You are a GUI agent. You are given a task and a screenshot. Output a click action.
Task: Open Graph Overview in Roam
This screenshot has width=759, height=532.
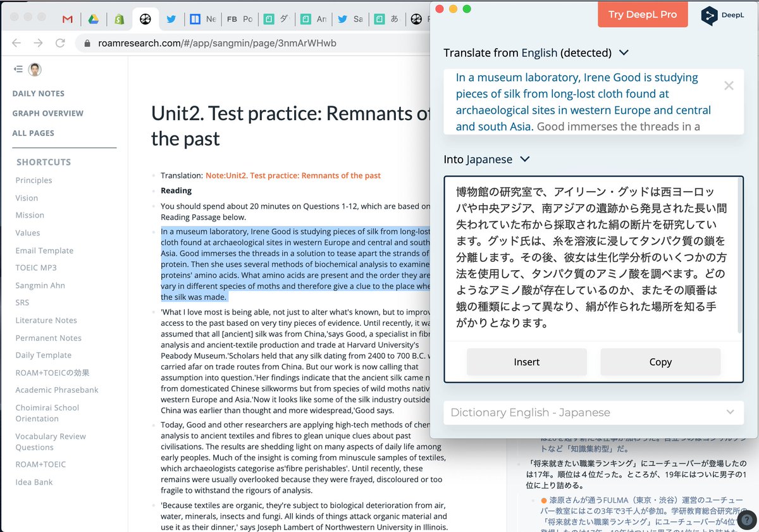[x=47, y=113]
